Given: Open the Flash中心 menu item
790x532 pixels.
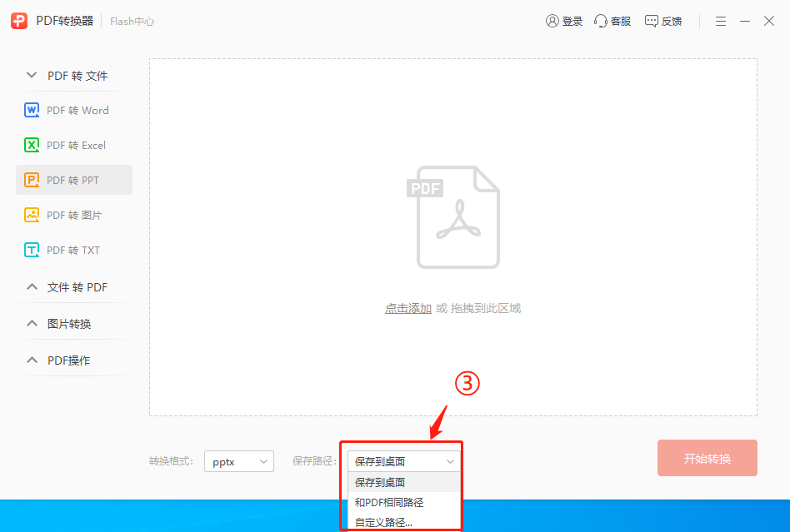Looking at the screenshot, I should point(131,21).
